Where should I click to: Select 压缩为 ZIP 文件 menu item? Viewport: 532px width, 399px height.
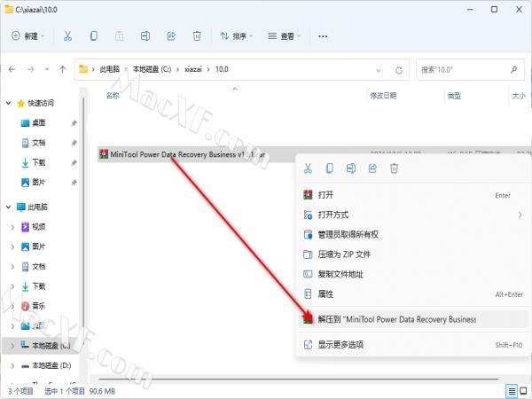pyautogui.click(x=412, y=254)
